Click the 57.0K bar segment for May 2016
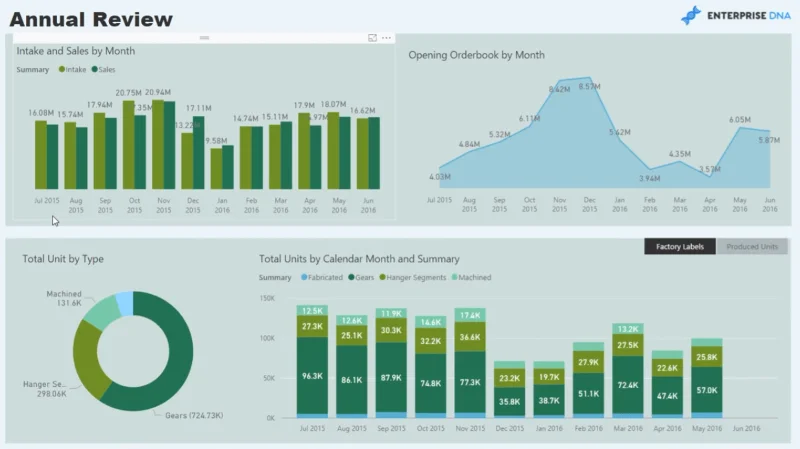This screenshot has width=800, height=449. (x=707, y=390)
